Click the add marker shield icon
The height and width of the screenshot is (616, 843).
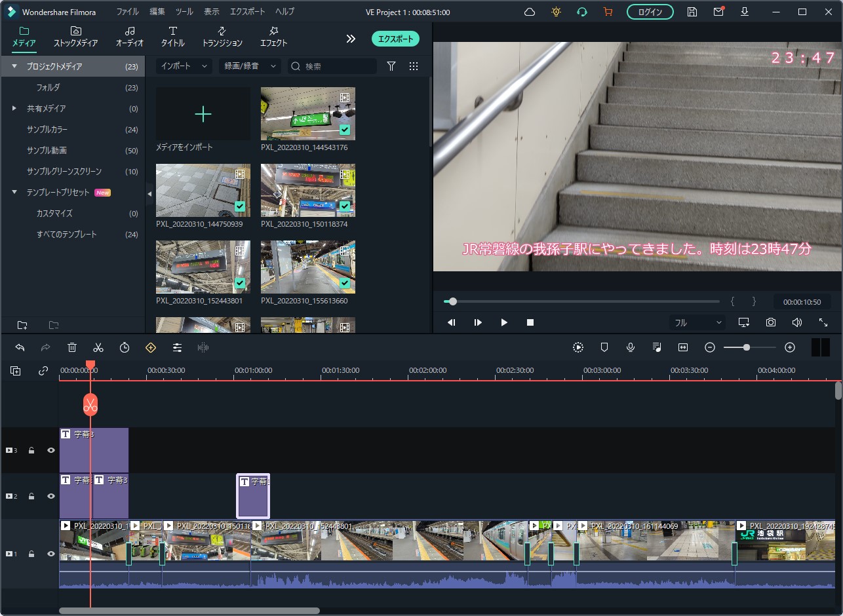604,348
